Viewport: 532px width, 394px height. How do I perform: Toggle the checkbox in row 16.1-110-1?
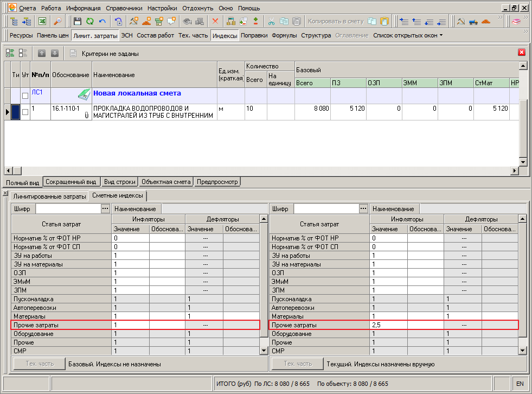point(25,112)
